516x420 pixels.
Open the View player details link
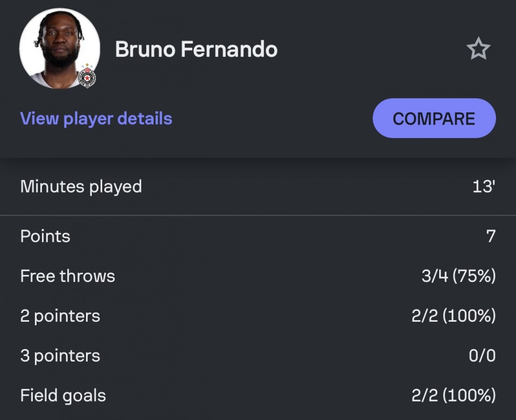[x=96, y=119]
